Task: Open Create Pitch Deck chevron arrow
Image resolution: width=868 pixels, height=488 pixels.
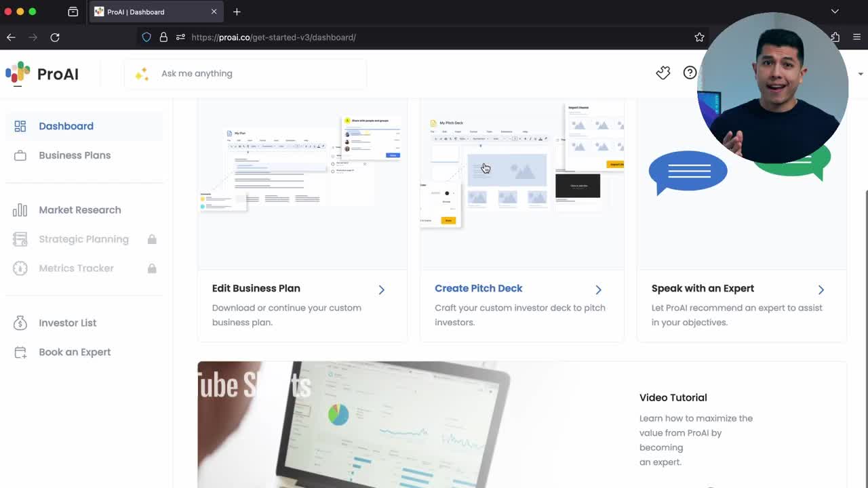Action: 598,289
